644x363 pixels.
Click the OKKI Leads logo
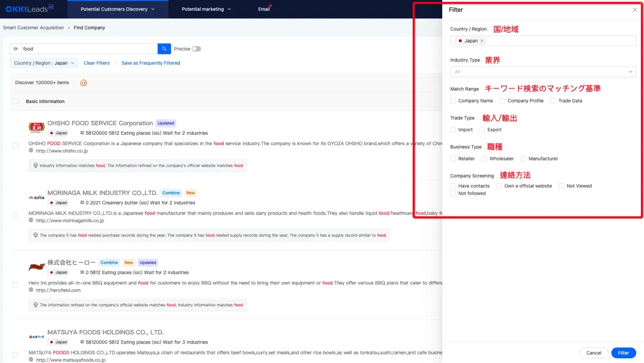coord(29,8)
